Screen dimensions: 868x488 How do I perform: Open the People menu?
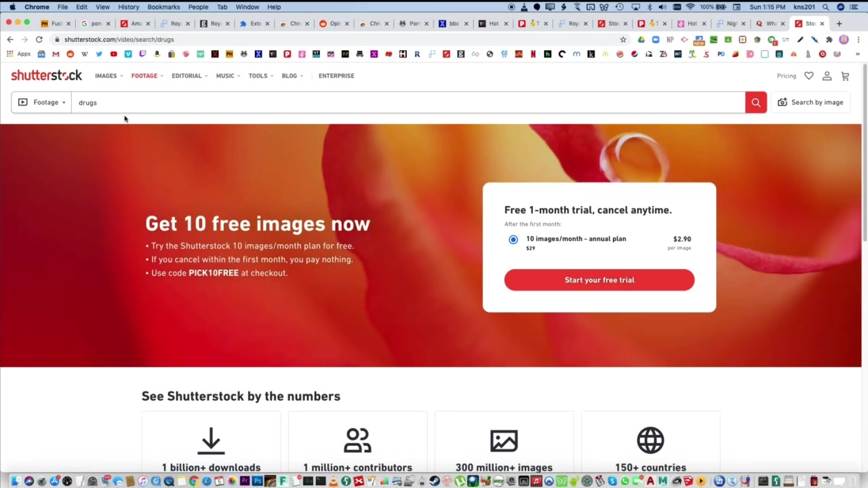pyautogui.click(x=198, y=7)
